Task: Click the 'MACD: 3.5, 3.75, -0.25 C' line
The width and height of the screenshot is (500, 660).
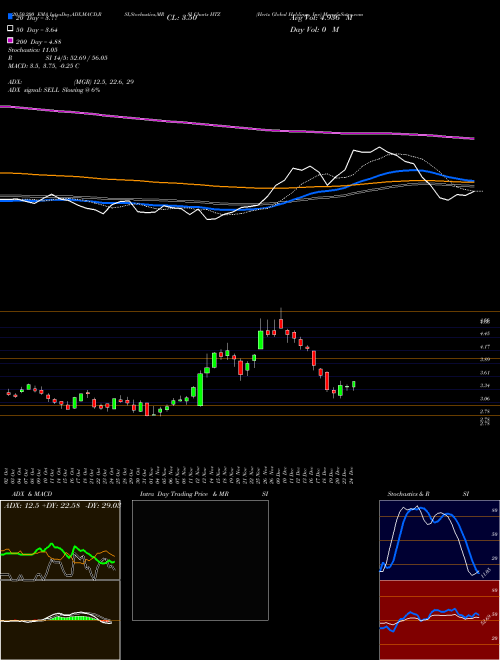Action: 43,66
